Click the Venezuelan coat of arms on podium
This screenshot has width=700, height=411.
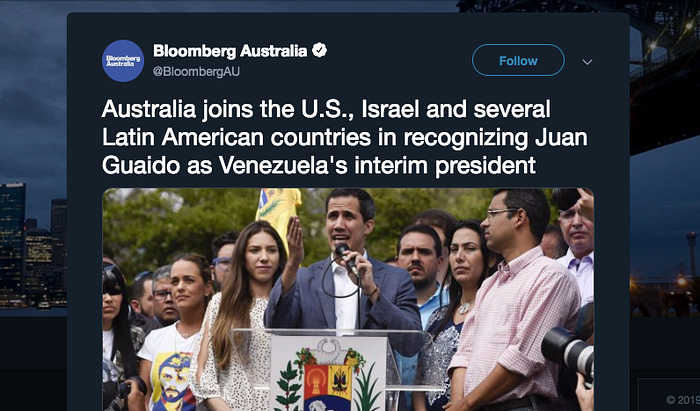click(328, 375)
